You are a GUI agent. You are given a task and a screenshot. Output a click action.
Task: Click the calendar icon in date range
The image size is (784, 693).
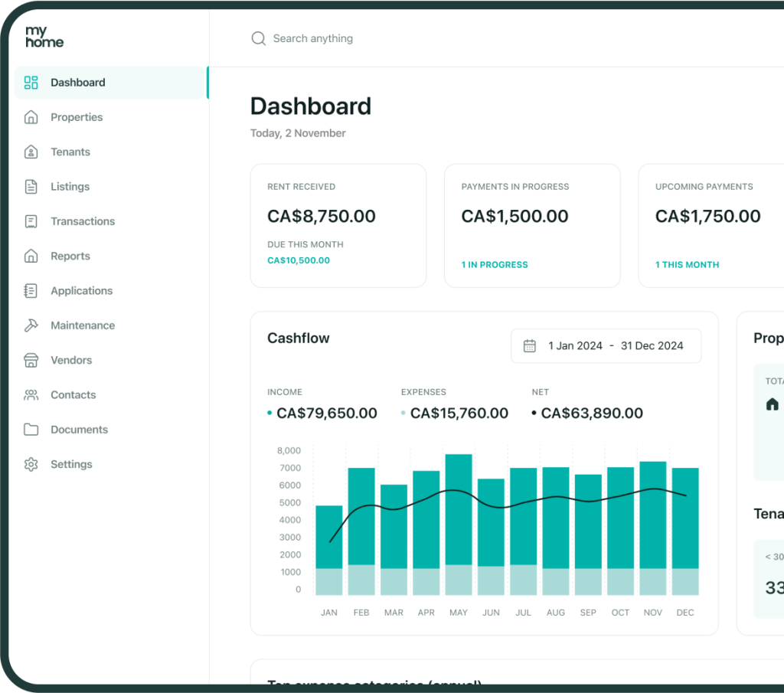pos(530,346)
